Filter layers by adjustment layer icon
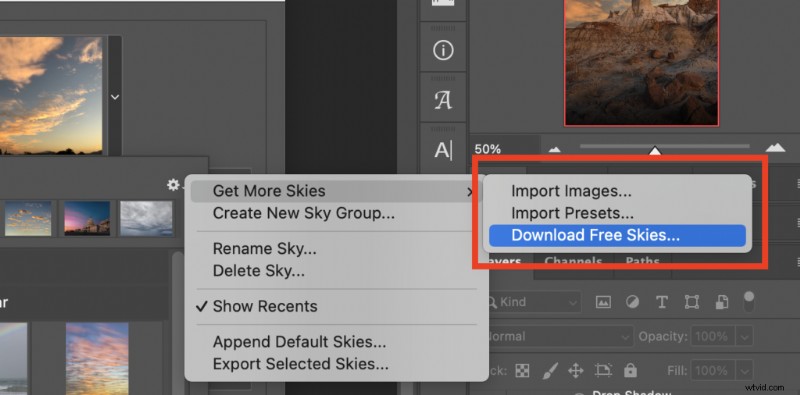This screenshot has height=395, width=800. pyautogui.click(x=632, y=302)
